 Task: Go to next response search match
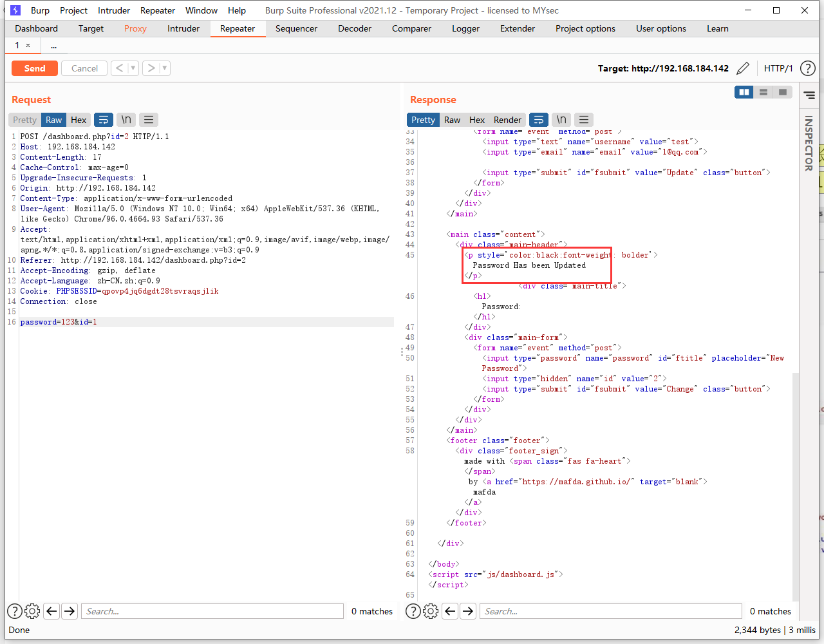click(468, 611)
